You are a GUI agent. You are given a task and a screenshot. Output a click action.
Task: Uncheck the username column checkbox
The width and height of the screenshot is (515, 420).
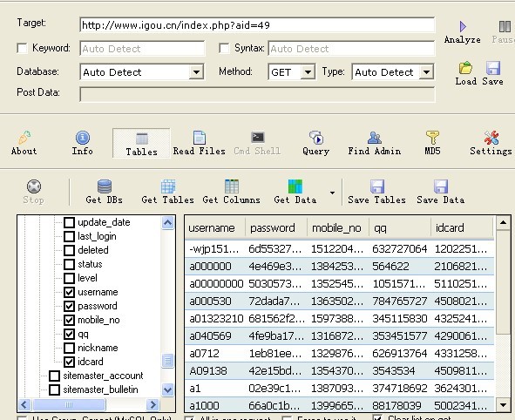click(x=69, y=292)
